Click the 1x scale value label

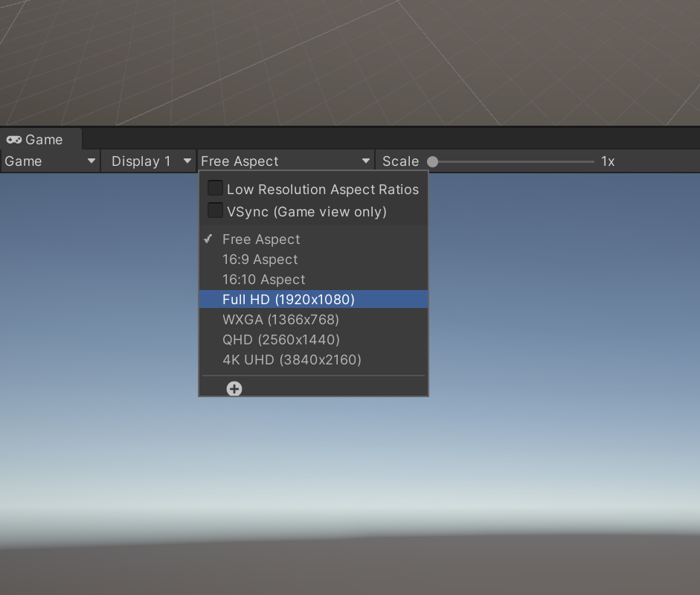608,161
